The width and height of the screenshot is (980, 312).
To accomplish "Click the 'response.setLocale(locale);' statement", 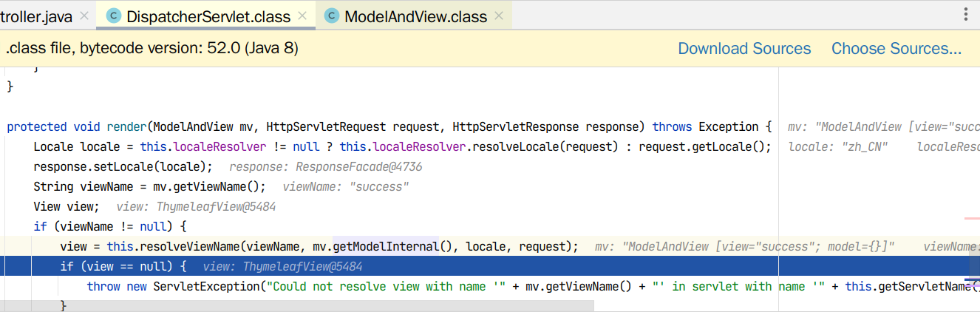I will [x=123, y=166].
